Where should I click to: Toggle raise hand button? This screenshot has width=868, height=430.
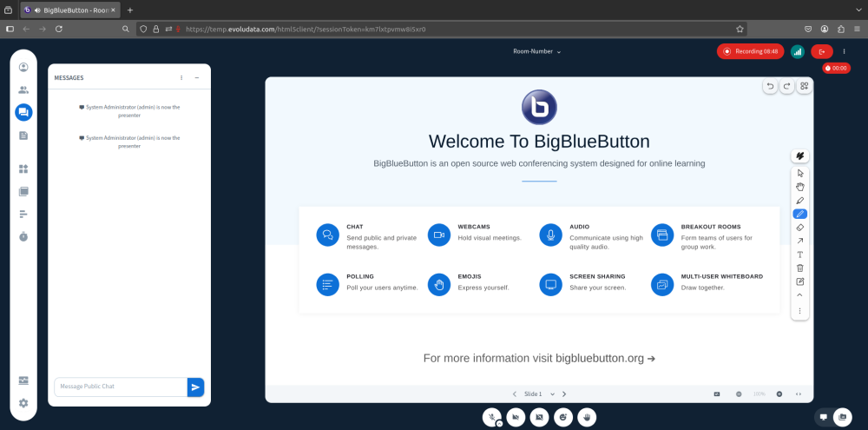[x=587, y=417]
